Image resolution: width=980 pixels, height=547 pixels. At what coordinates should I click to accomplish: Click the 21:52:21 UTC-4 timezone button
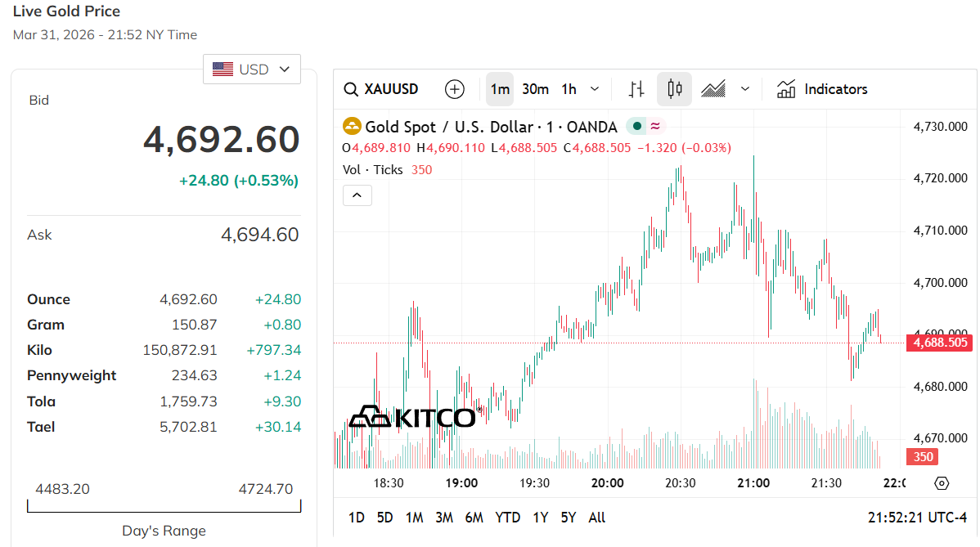click(917, 518)
